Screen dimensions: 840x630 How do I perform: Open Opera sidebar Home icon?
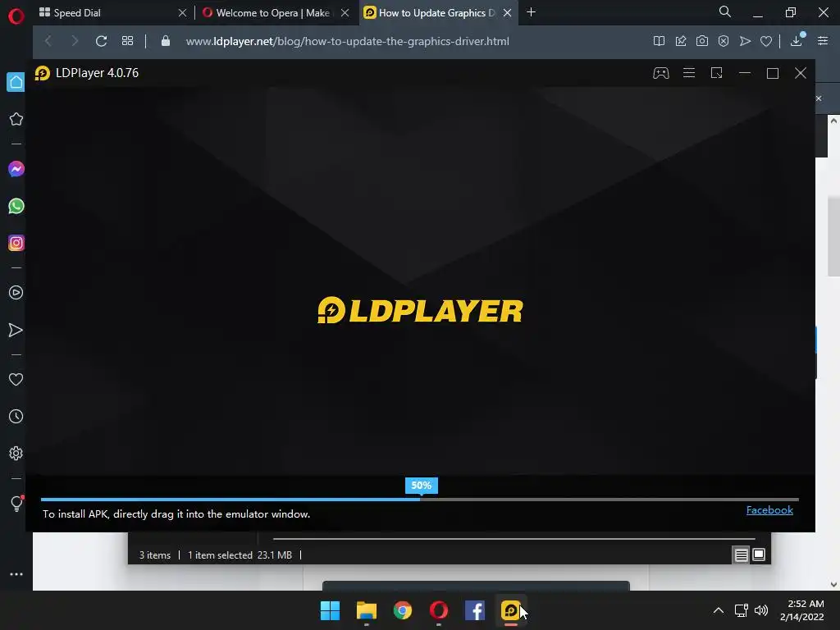pos(16,82)
